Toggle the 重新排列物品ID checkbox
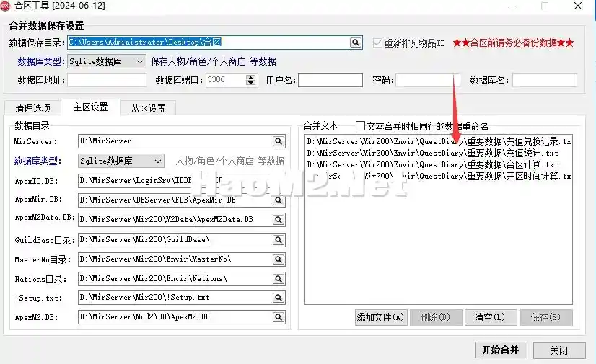The image size is (596, 364). (377, 43)
